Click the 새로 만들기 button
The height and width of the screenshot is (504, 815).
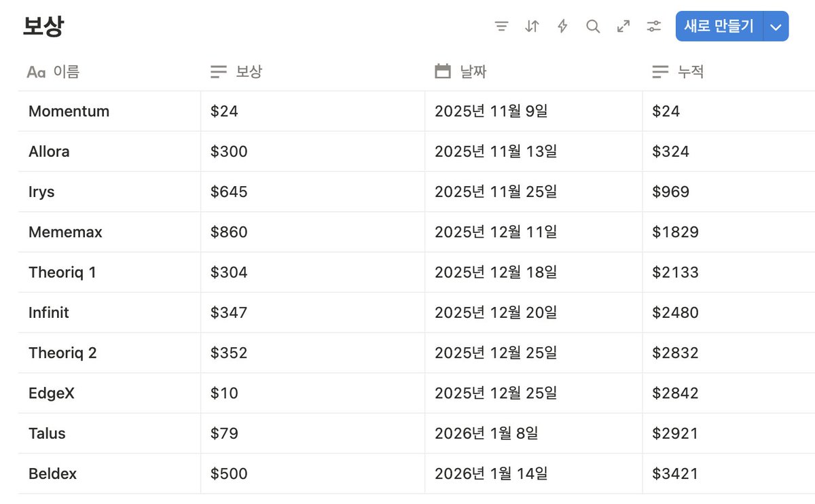pos(720,26)
